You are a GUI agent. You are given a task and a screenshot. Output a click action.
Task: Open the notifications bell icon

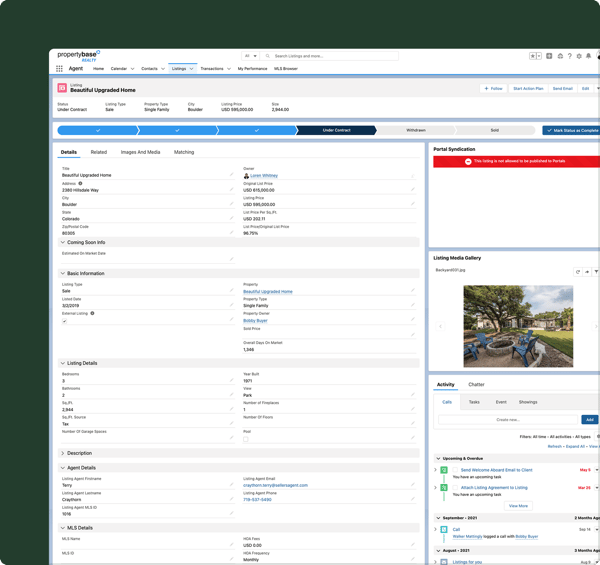(589, 56)
